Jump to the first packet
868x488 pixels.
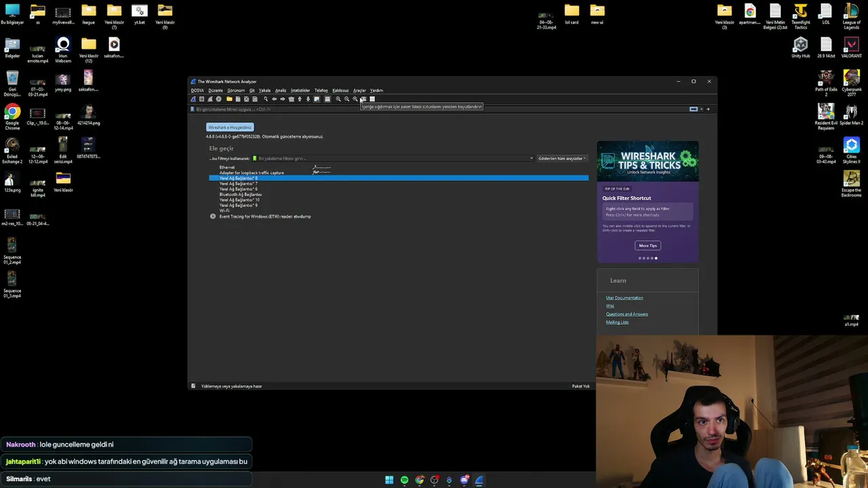300,99
